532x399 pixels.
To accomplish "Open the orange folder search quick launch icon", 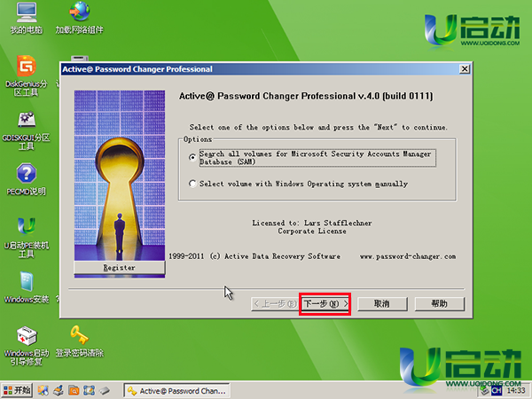I will (x=74, y=390).
